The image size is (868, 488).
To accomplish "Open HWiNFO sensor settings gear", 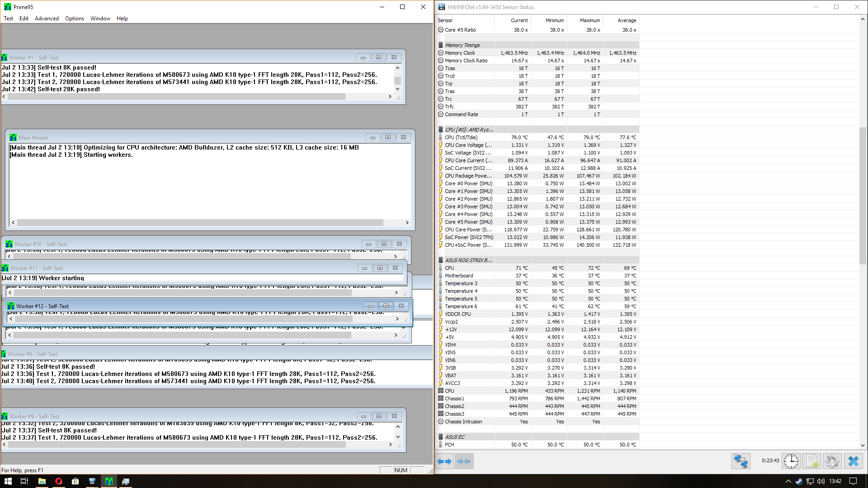I will pos(832,461).
